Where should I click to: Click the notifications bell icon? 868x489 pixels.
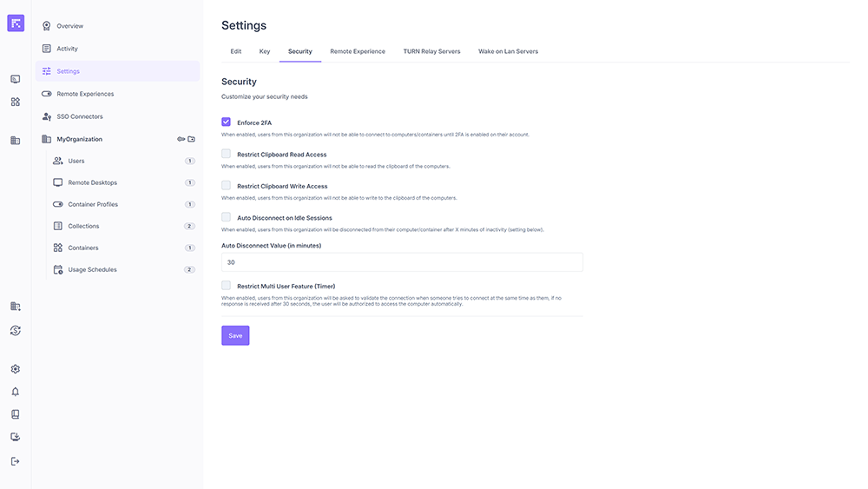tap(15, 392)
